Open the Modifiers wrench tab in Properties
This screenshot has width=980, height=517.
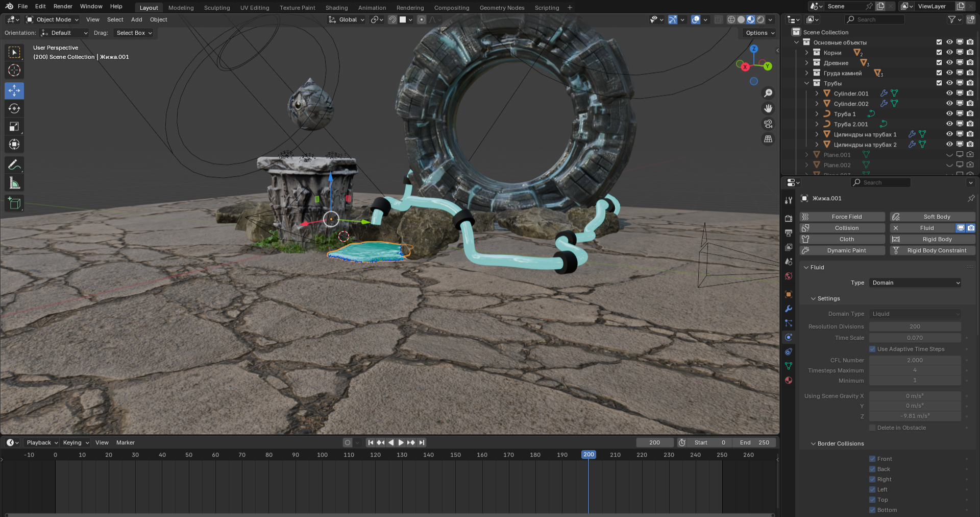[x=789, y=309]
